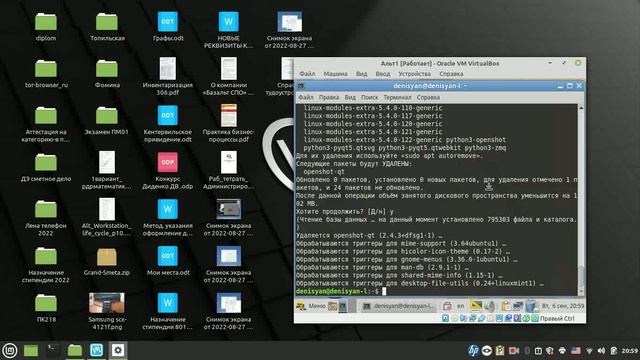Click the guest en keyboard layout indicator
The width and height of the screenshot is (640, 360).
click(461, 306)
